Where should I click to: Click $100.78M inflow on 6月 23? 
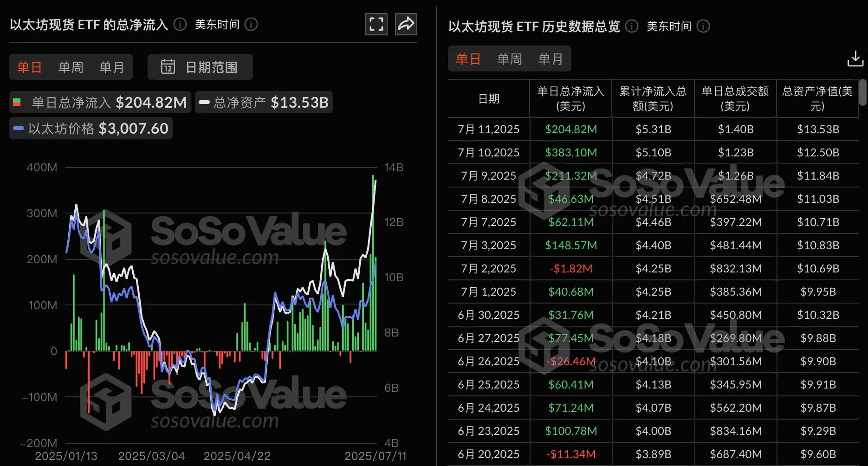point(571,431)
